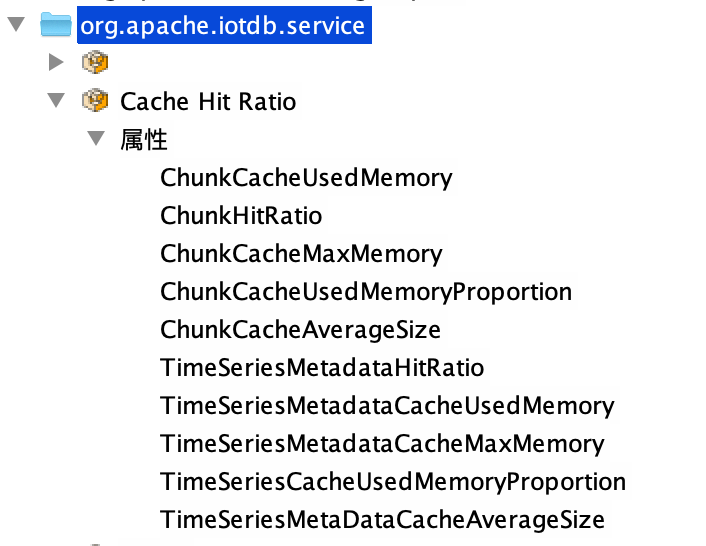706x546 pixels.
Task: Choose the ChunkCacheUsedMemoryProportion attribute
Action: tap(366, 292)
